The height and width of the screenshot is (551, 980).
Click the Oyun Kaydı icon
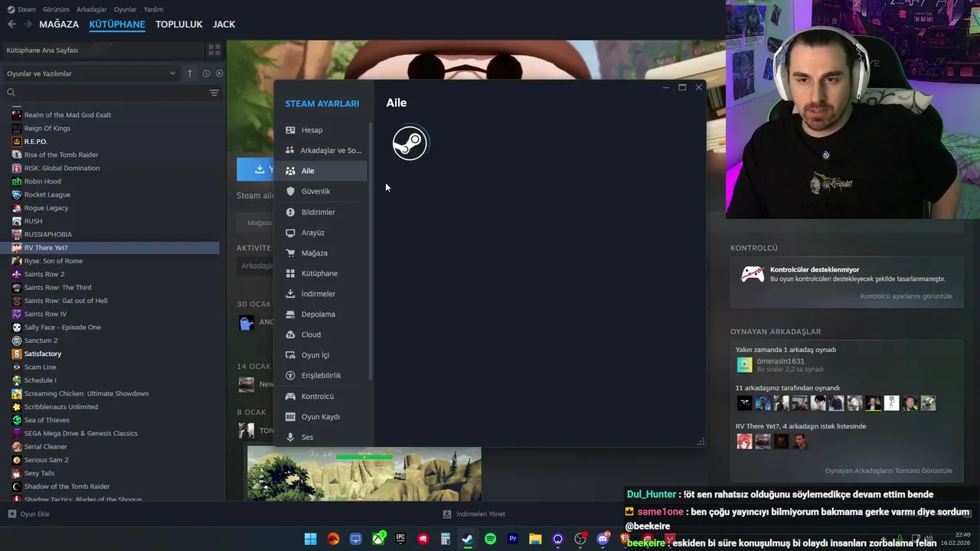click(x=290, y=417)
